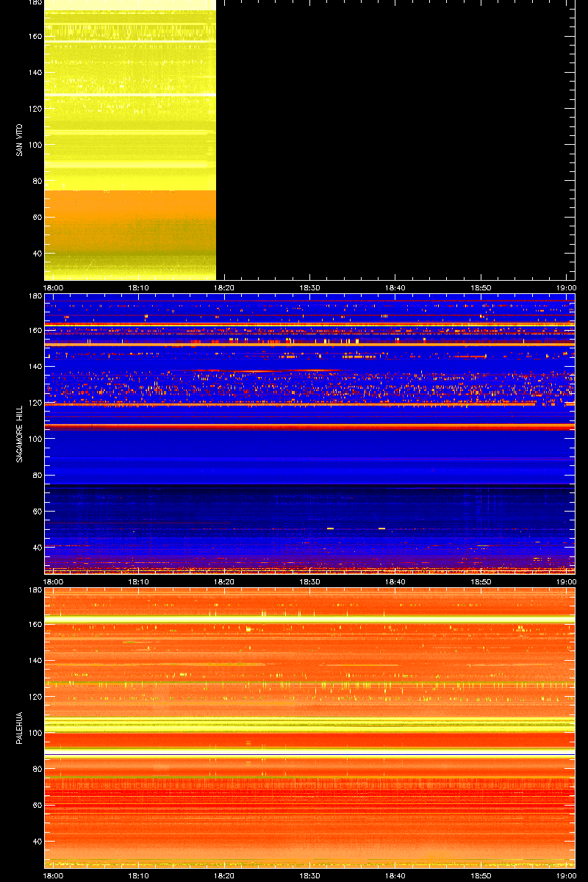Click the 120 frequency tick on San Vito axis
588x882 pixels.
coord(35,108)
